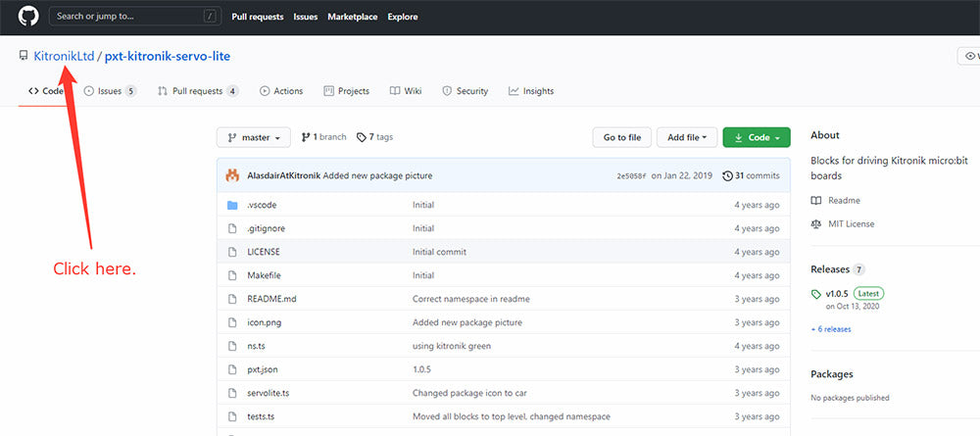The width and height of the screenshot is (980, 436).
Task: Open the v1.0.5 Latest release
Action: (x=855, y=294)
